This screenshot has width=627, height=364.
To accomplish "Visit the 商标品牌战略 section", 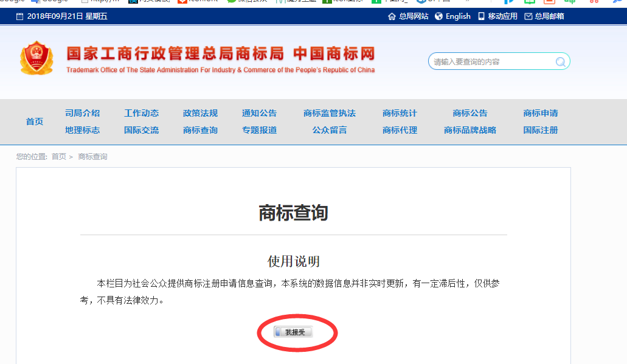I will [469, 130].
